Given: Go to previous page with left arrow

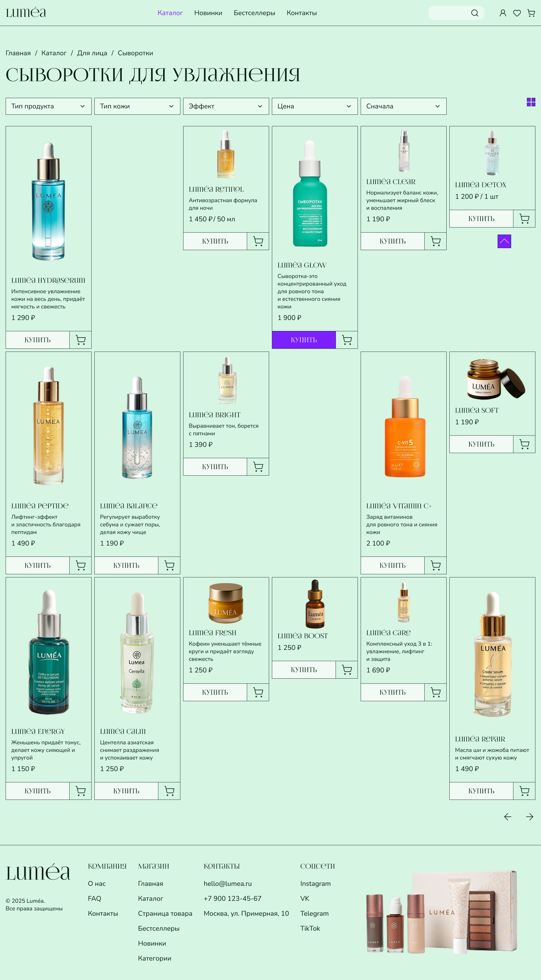Looking at the screenshot, I should tap(507, 817).
